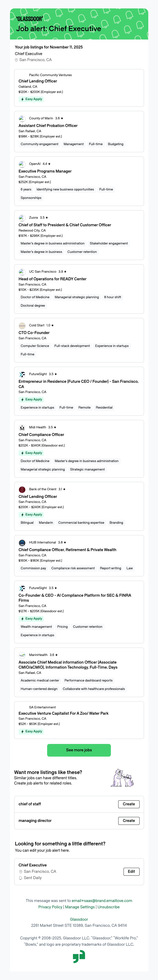This screenshot has width=158, height=980.
Task: Open the Privacy Policy link
Action: point(50,907)
